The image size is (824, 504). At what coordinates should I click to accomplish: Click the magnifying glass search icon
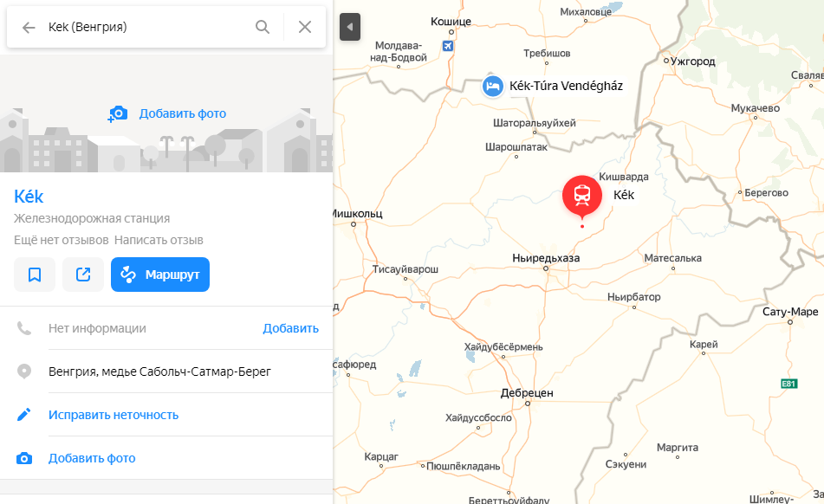click(263, 27)
